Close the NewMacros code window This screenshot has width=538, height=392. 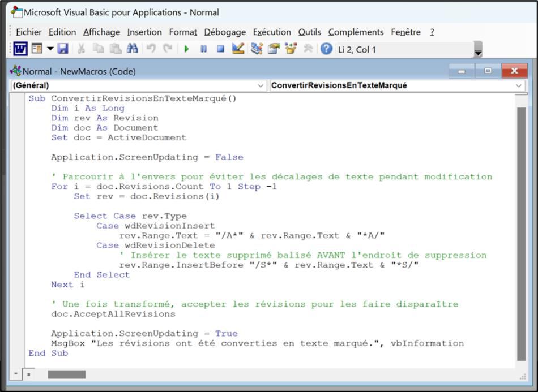514,71
